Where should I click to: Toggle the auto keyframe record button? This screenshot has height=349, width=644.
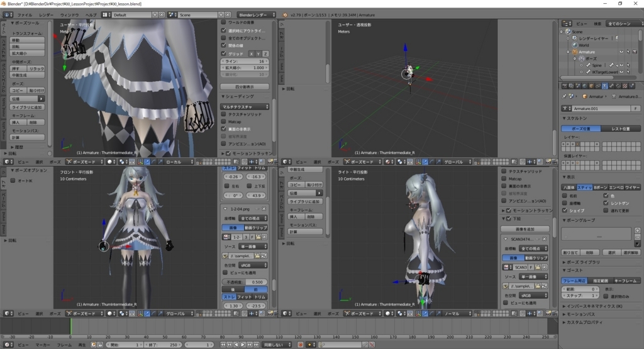[x=301, y=345]
